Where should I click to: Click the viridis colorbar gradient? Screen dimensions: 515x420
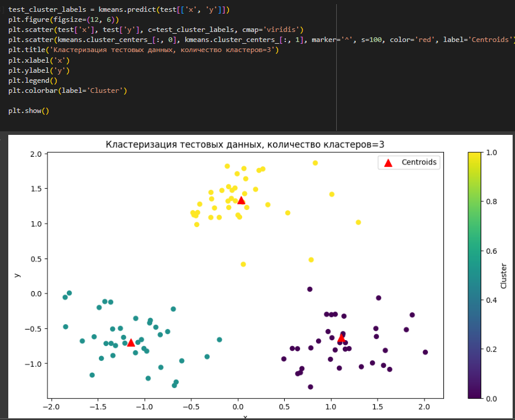click(474, 275)
